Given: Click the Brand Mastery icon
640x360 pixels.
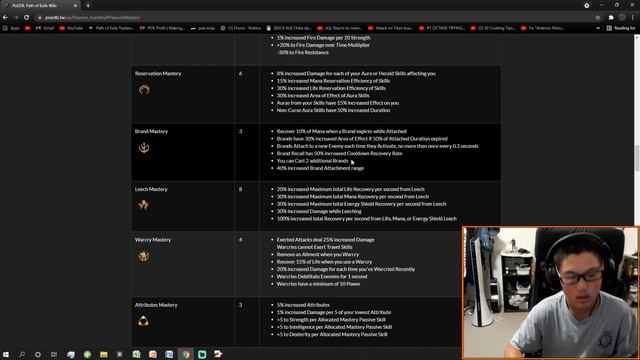Looking at the screenshot, I should 144,147.
